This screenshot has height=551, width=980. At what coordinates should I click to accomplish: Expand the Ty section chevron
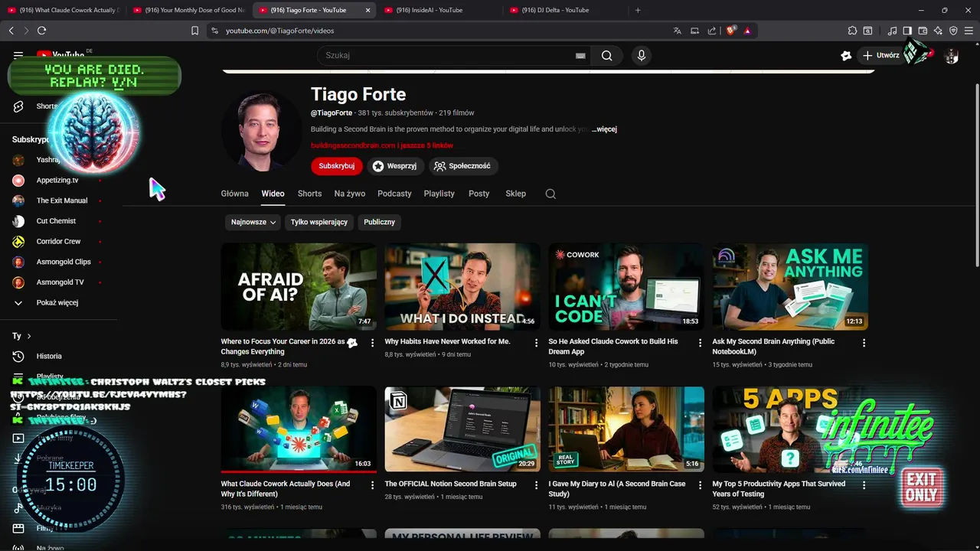29,336
